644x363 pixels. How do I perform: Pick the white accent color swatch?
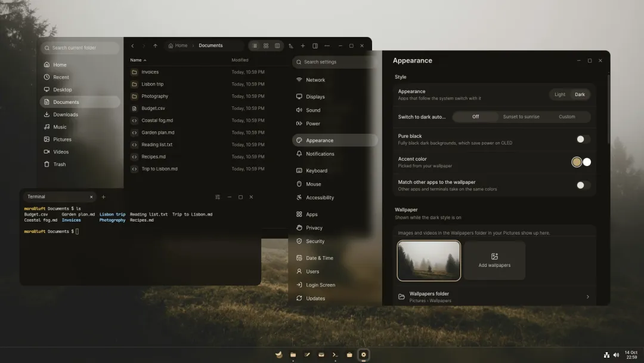point(587,162)
